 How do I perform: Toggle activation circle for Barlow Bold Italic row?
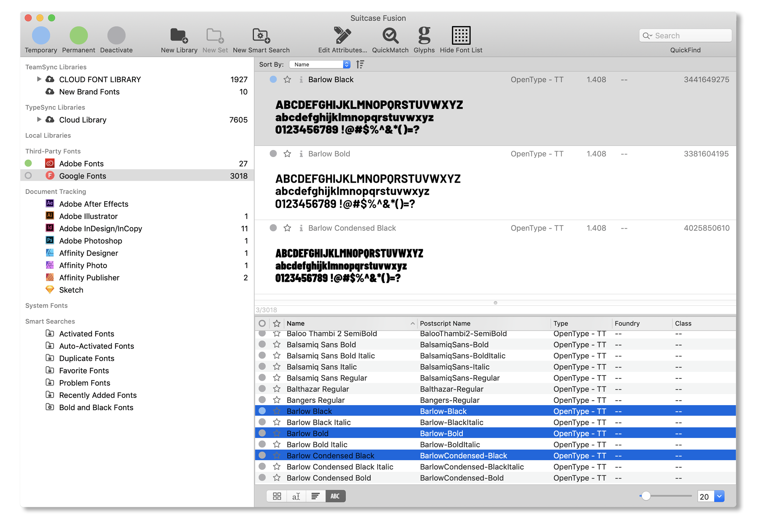262,444
